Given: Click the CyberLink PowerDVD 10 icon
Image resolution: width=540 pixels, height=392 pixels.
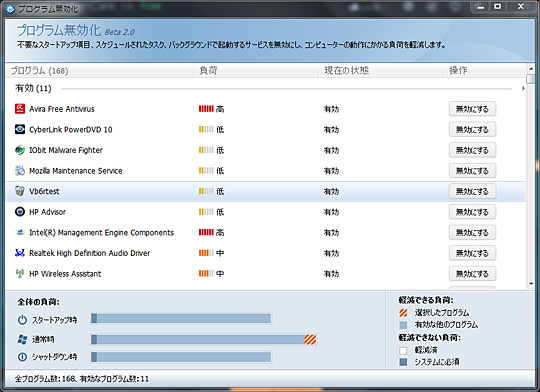Looking at the screenshot, I should (x=20, y=129).
